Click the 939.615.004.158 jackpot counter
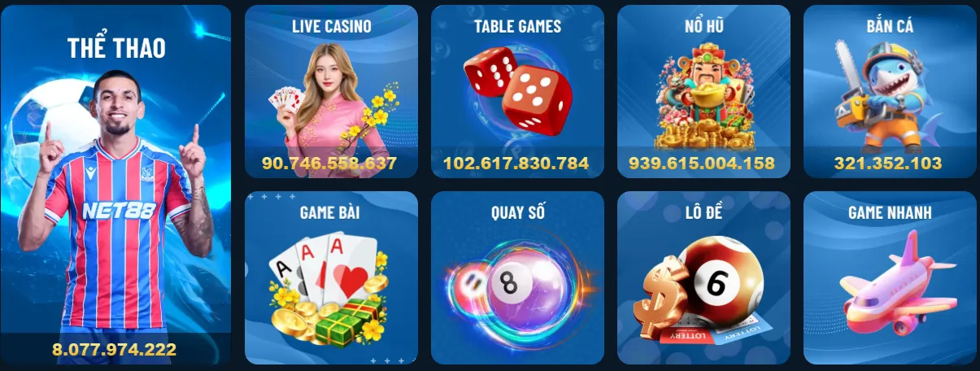This screenshot has width=980, height=371. 702,163
